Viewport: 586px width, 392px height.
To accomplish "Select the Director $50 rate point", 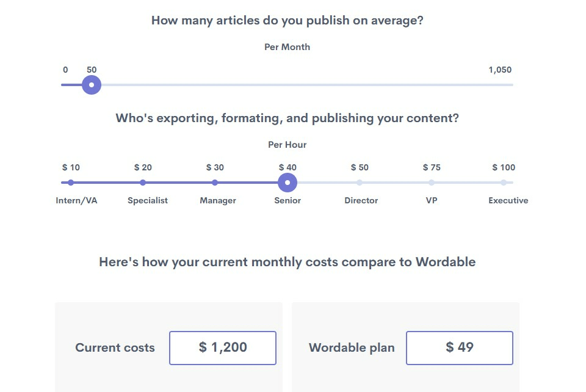I will 360,183.
